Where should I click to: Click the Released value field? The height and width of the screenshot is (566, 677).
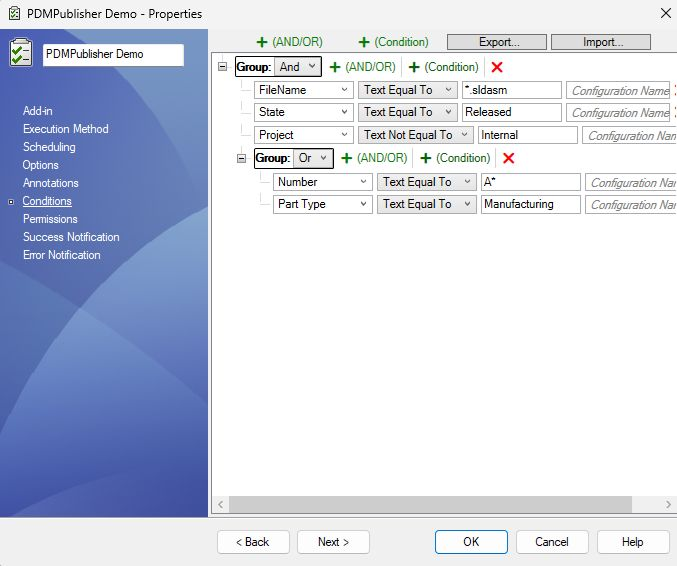point(512,112)
